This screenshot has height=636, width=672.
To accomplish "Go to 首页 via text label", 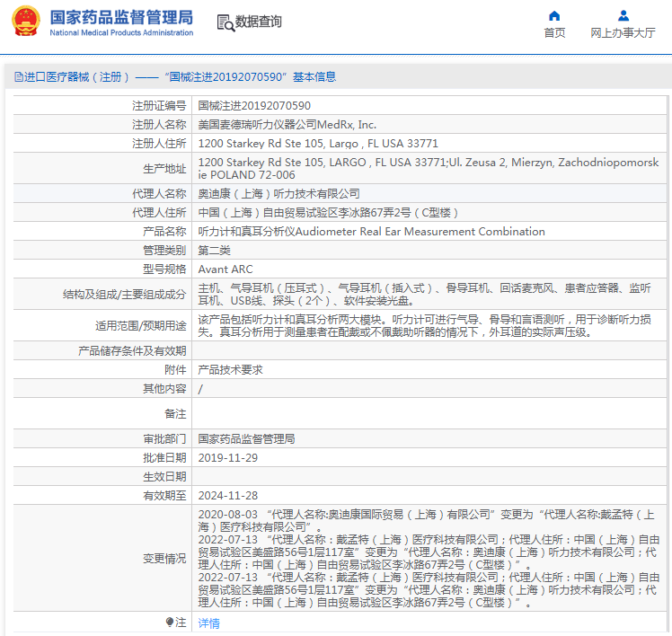I will [554, 33].
